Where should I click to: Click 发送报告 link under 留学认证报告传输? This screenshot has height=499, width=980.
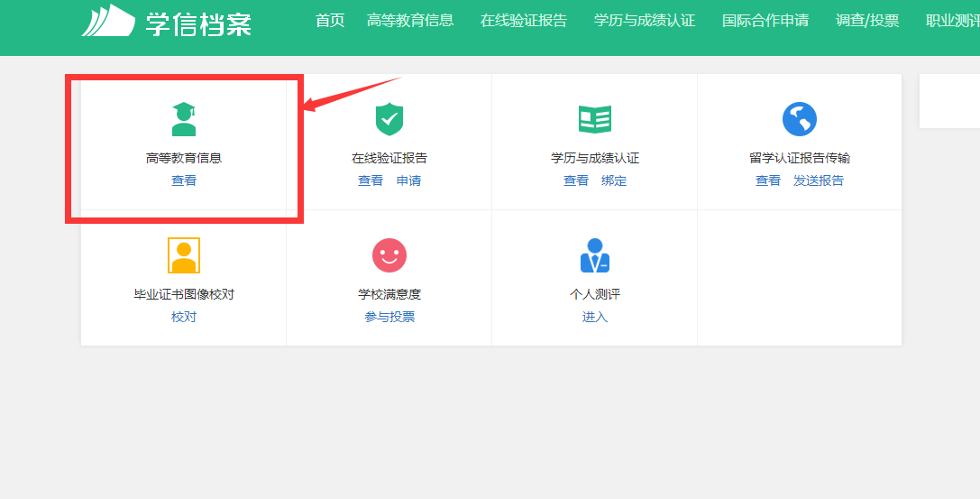(x=819, y=180)
